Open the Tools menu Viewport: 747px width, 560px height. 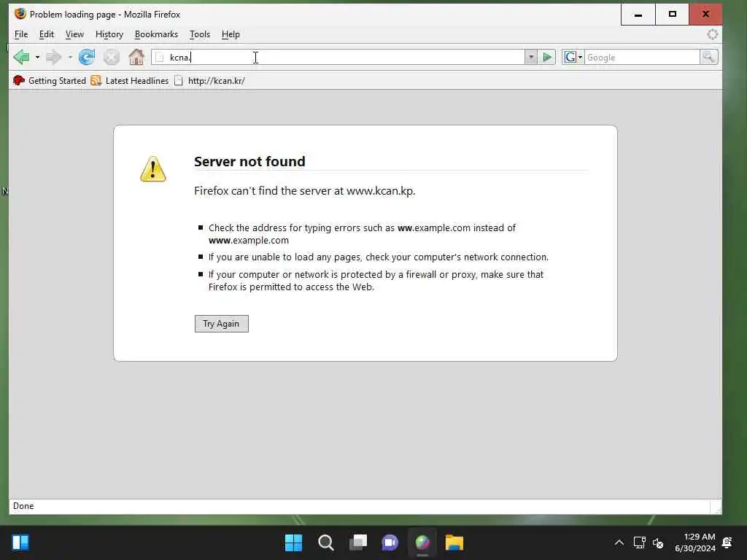(x=200, y=34)
